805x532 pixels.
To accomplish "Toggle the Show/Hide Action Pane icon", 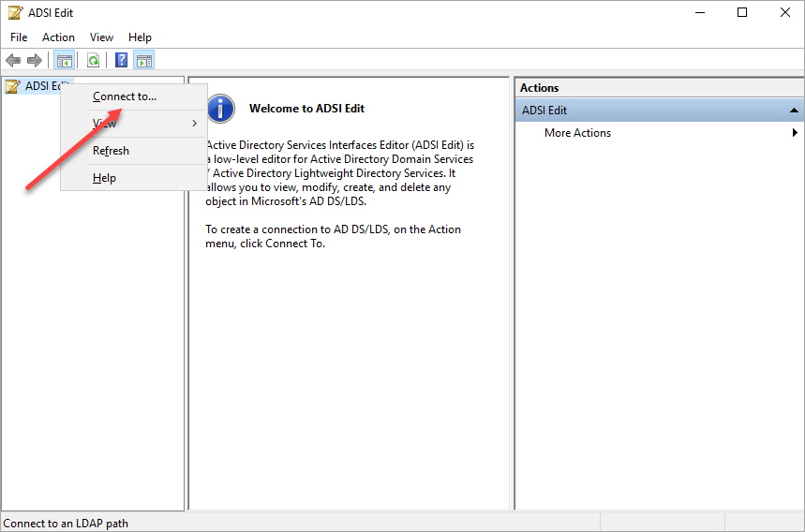I will (144, 61).
